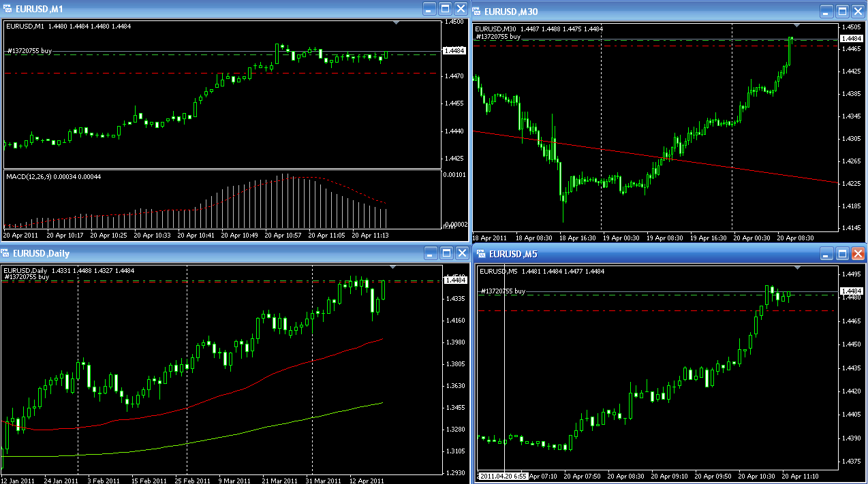Screen dimensions: 868x484
Task: Click the #13720755 buy label in M1 chart
Action: pyautogui.click(x=29, y=51)
